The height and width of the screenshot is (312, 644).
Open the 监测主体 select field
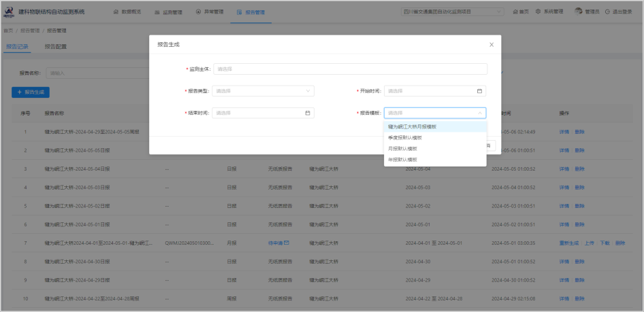[x=351, y=69]
